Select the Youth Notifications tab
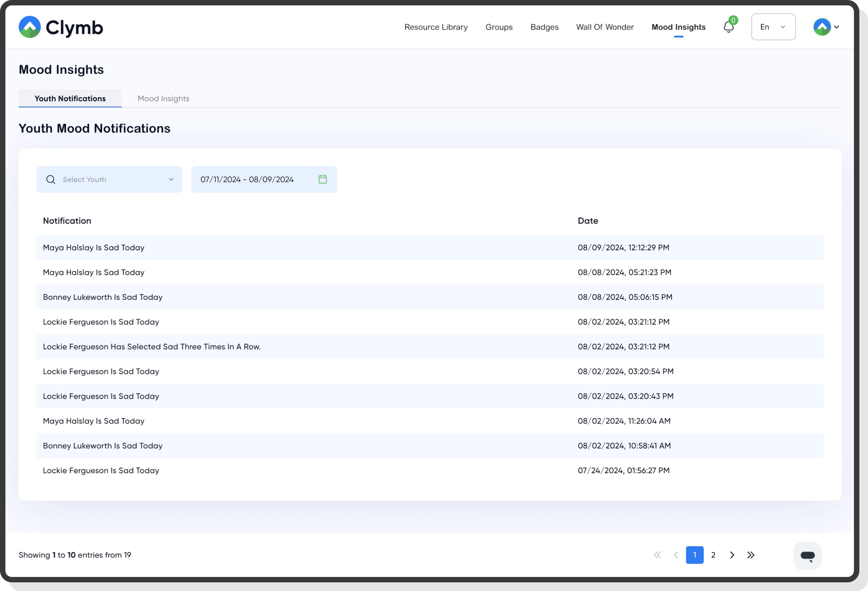The width and height of the screenshot is (868, 591). (x=70, y=98)
